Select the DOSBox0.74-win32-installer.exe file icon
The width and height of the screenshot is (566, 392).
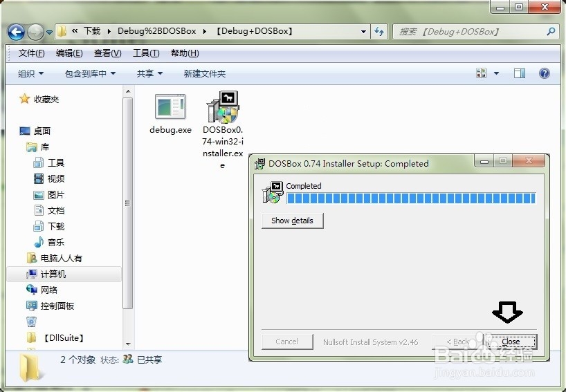(x=223, y=106)
